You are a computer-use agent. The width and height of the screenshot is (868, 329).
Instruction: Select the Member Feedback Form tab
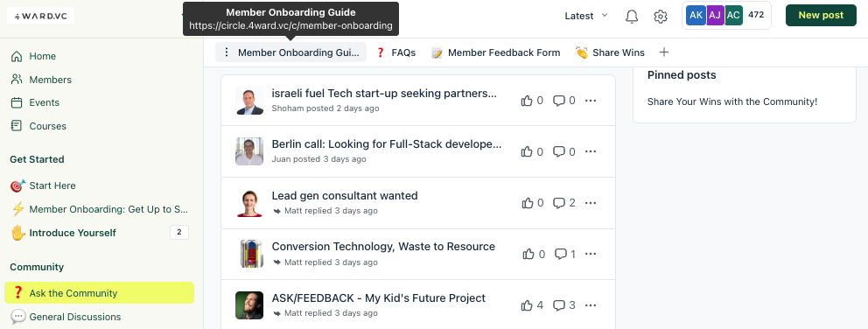point(496,52)
